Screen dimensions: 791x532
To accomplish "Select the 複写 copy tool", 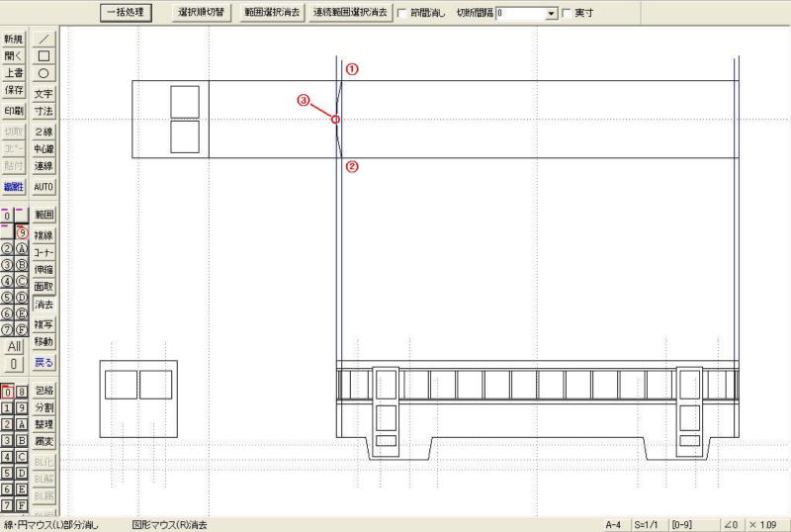I will 44,324.
